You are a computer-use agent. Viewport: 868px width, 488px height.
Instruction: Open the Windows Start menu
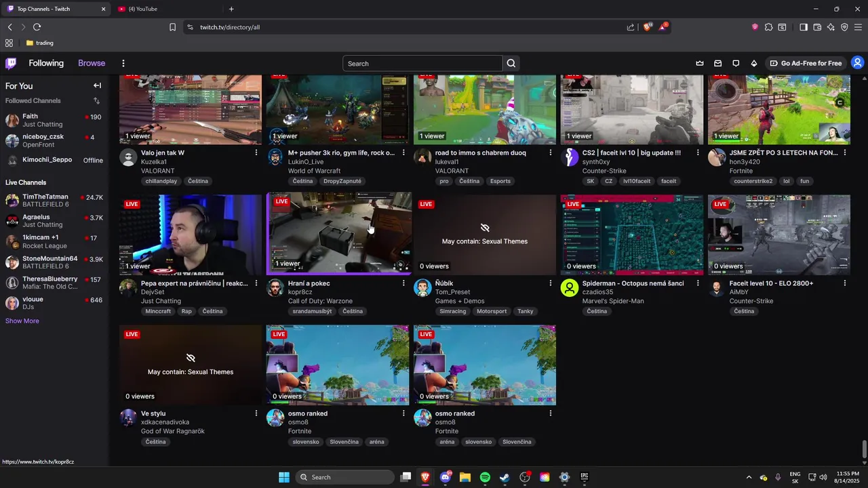click(x=284, y=477)
